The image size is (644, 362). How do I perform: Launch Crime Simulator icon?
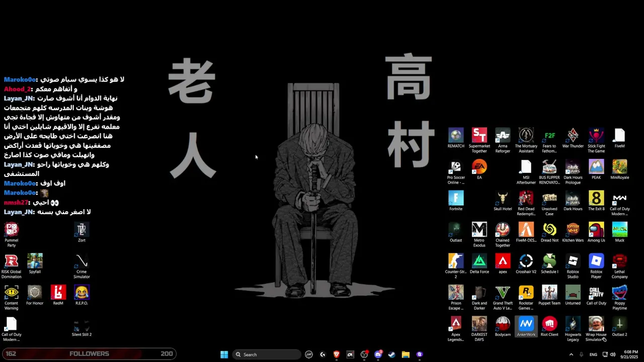point(82,266)
